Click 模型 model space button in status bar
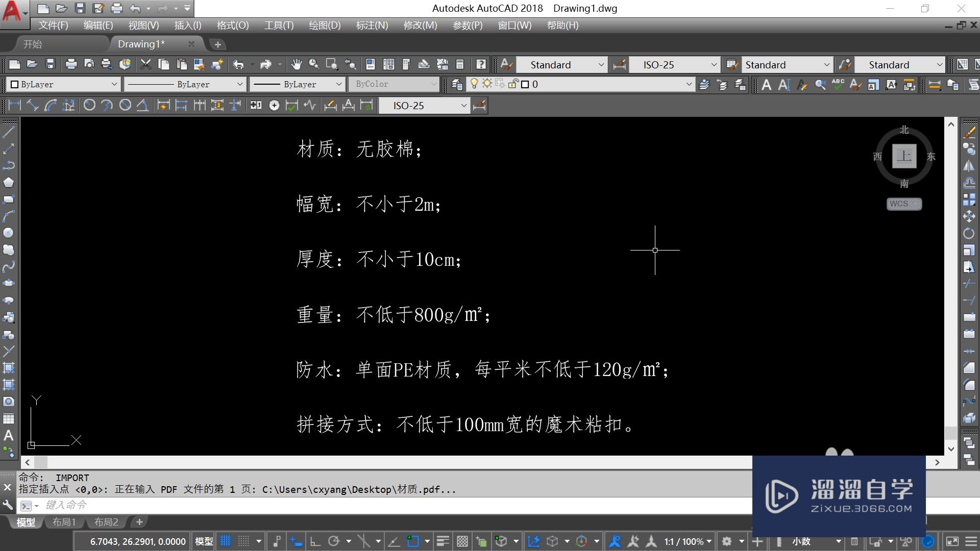This screenshot has width=980, height=551. pos(204,541)
